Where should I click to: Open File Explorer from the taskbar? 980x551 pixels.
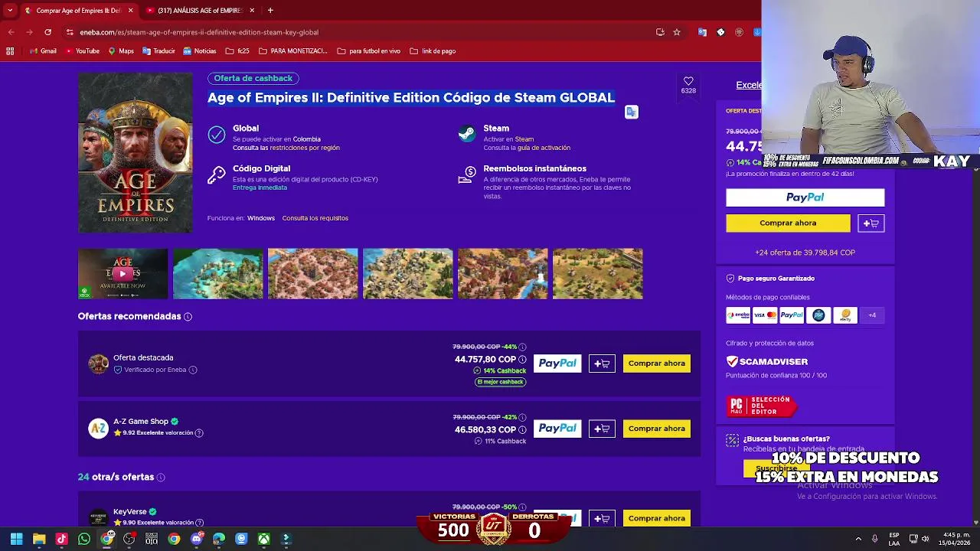coord(39,539)
